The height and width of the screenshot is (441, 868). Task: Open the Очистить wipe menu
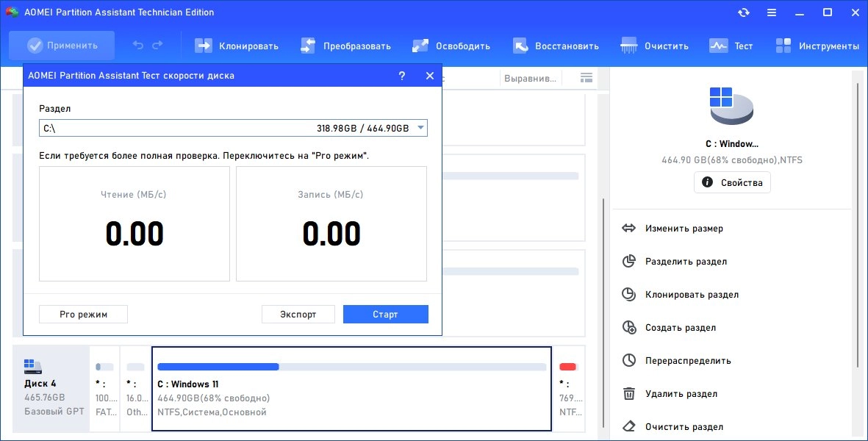click(x=654, y=46)
